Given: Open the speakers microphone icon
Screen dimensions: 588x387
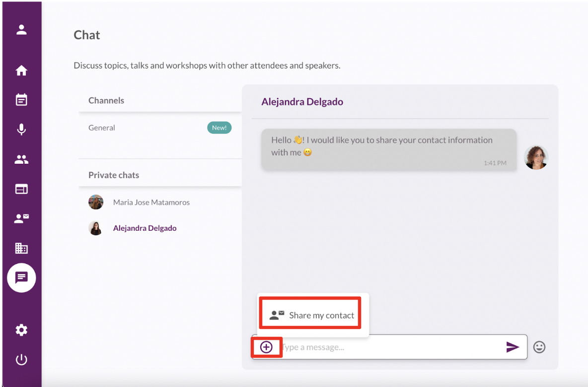Looking at the screenshot, I should (x=21, y=129).
